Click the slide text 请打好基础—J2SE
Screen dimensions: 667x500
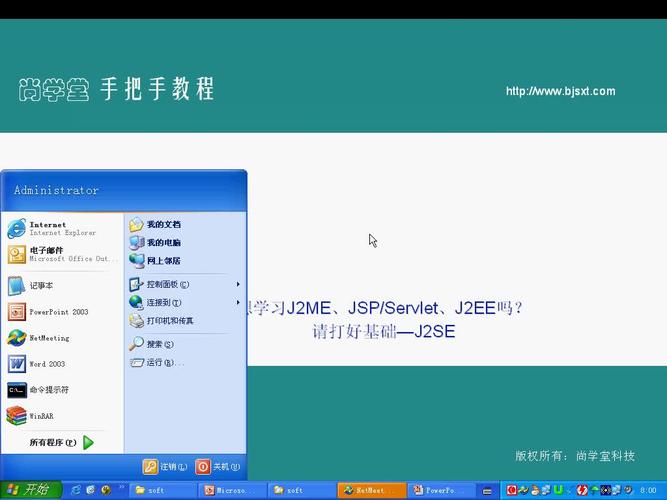point(384,331)
